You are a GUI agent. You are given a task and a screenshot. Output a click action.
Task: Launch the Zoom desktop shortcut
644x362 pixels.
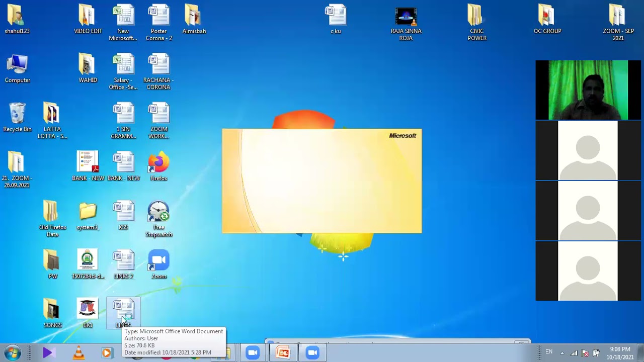click(x=158, y=265)
